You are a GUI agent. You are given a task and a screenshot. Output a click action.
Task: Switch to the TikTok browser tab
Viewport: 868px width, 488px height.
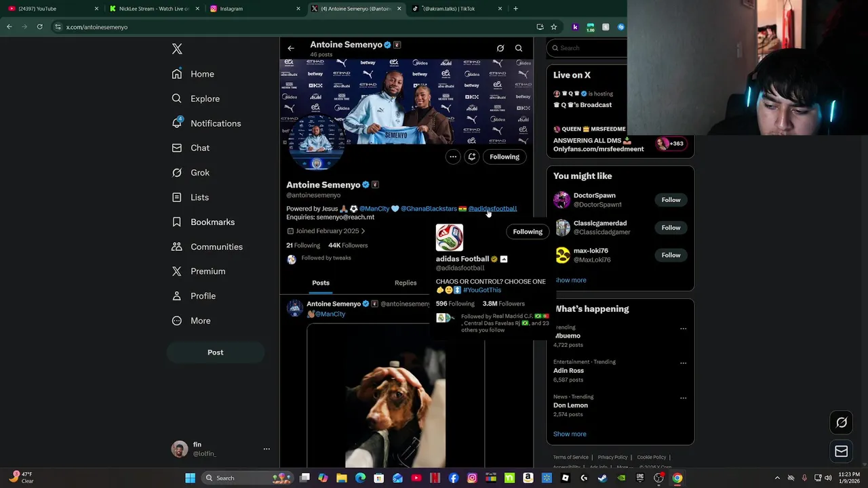[x=456, y=9]
